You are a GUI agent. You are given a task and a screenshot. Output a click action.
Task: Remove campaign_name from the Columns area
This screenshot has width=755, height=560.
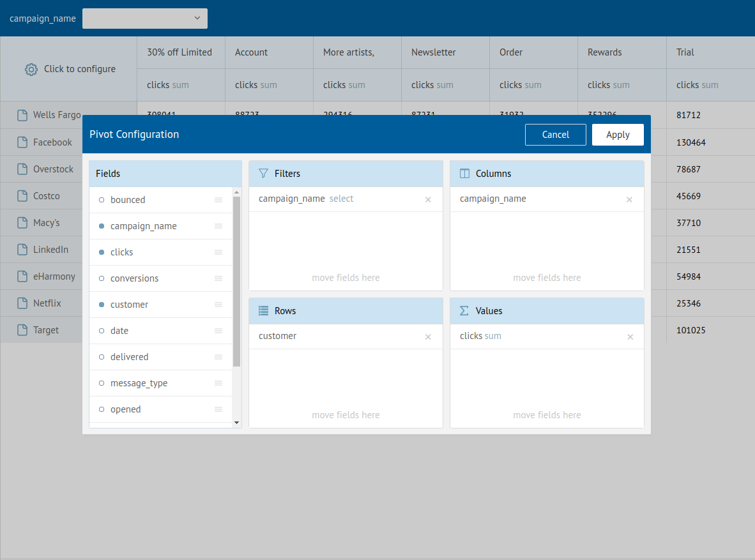(629, 200)
